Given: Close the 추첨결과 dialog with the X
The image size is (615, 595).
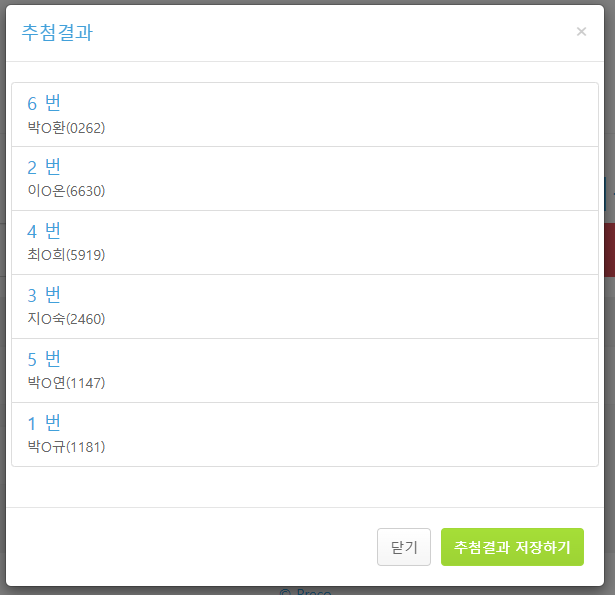Looking at the screenshot, I should pyautogui.click(x=581, y=31).
